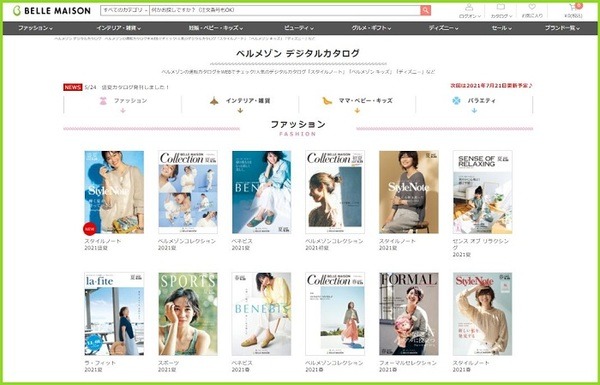600x385 pixels.
Task: Click the red search magnifier button
Action: pyautogui.click(x=426, y=10)
